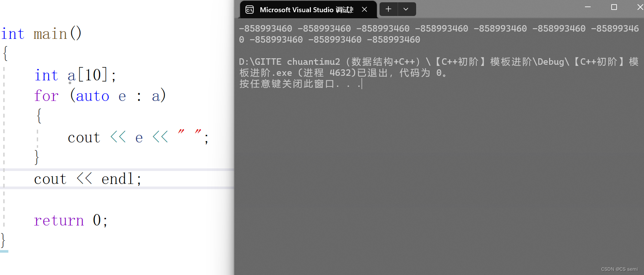This screenshot has height=275, width=644.
Task: Click the variable 'a' with squiggle underline
Action: pos(72,75)
